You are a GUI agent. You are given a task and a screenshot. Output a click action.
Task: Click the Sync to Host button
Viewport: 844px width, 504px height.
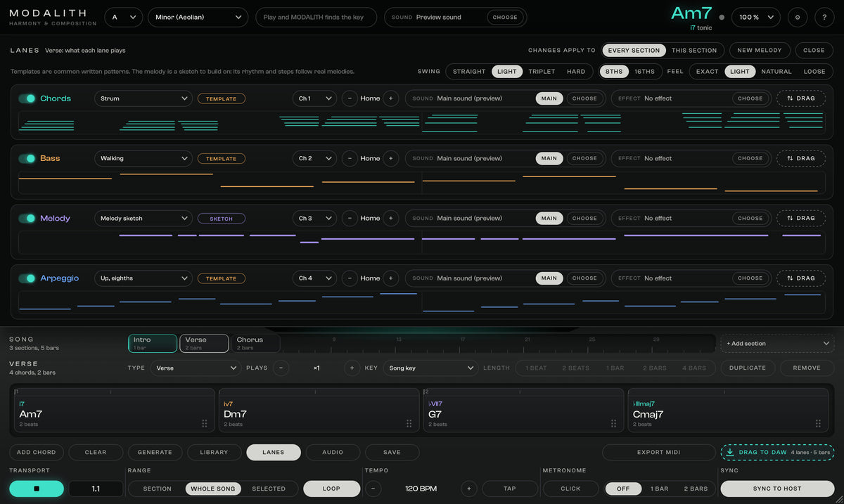(x=777, y=489)
